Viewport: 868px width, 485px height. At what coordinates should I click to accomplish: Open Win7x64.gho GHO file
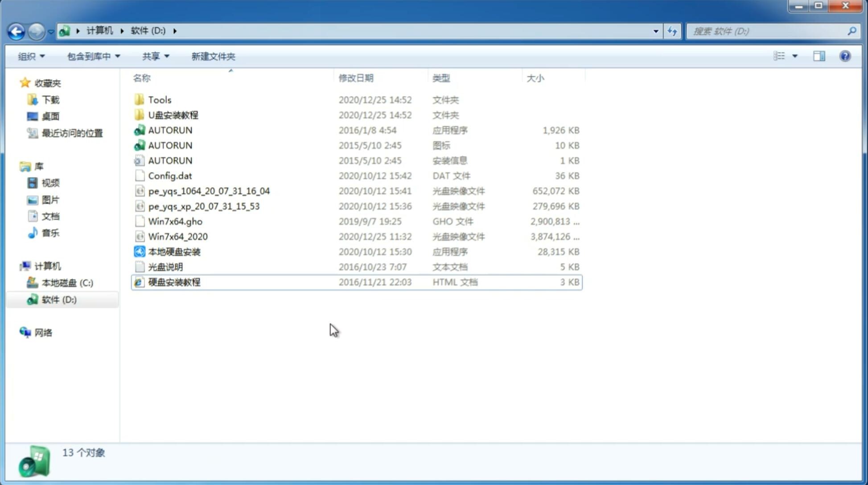(x=175, y=221)
